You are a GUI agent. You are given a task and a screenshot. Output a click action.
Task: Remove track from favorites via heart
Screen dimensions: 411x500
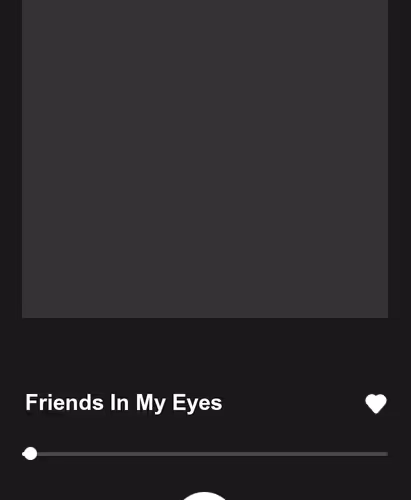(x=376, y=404)
